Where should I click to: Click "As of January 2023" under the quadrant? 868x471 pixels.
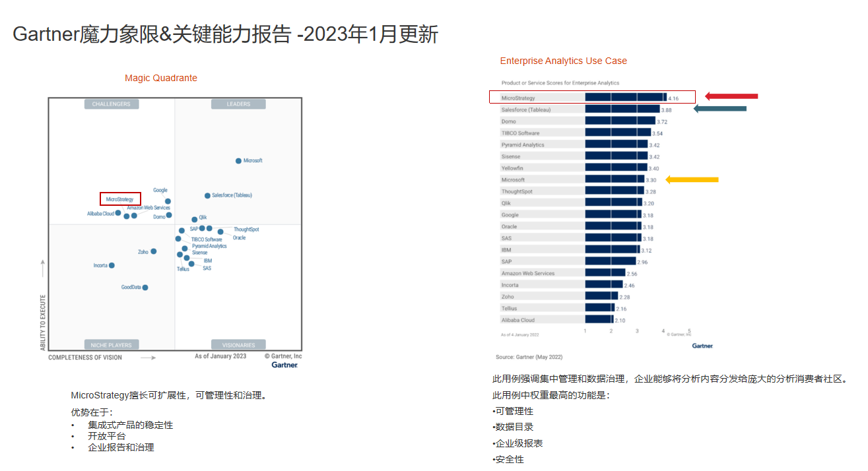(x=220, y=356)
